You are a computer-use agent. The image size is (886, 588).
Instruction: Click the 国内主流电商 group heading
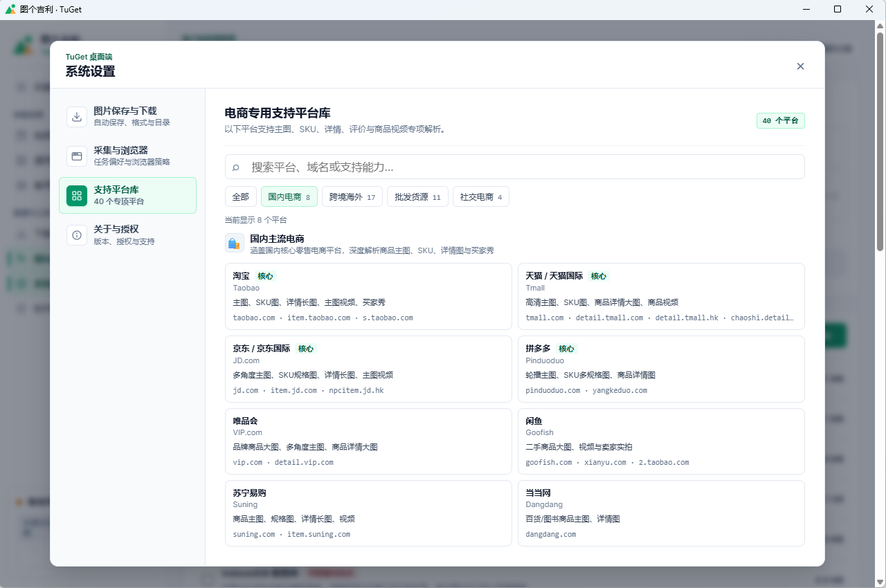click(x=277, y=239)
